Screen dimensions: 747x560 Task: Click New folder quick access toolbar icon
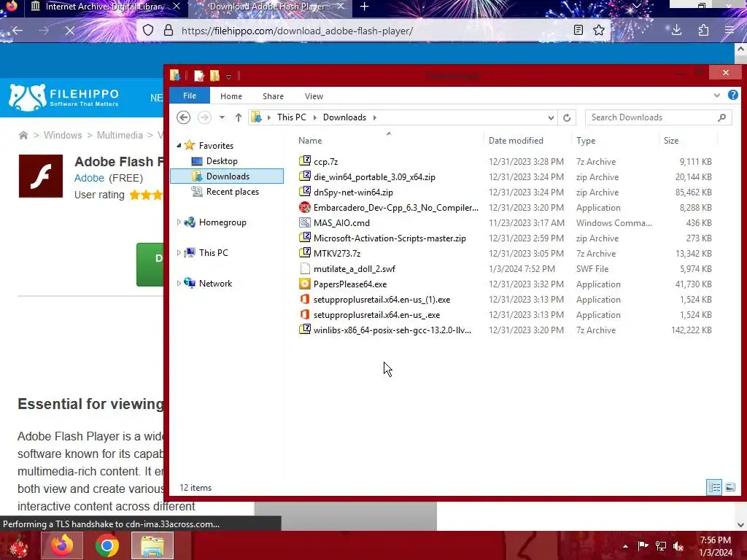[x=215, y=75]
